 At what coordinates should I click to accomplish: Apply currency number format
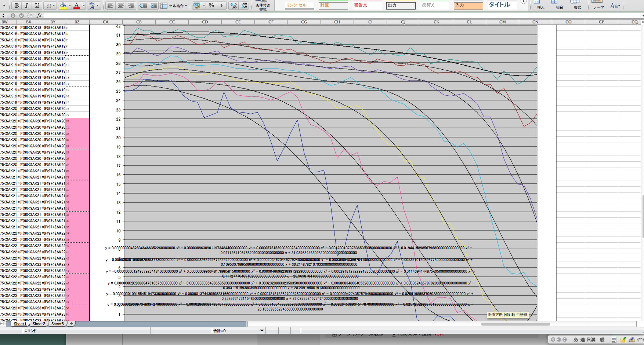(x=197, y=5)
